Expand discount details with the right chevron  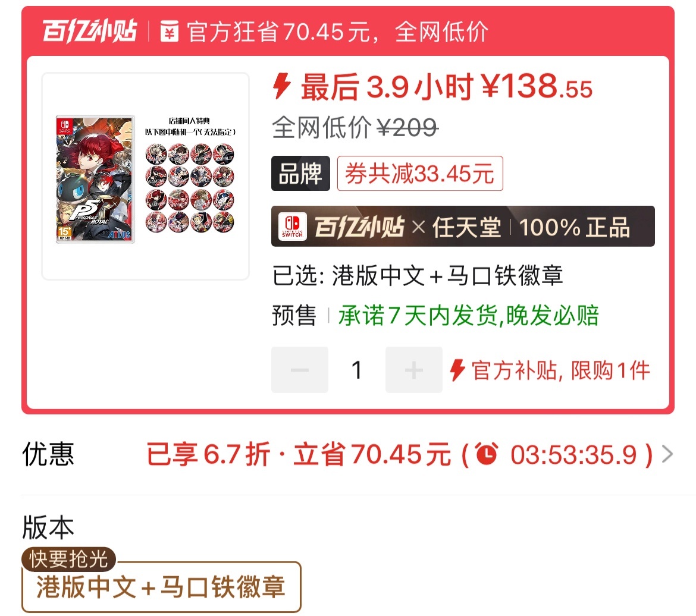pos(667,454)
